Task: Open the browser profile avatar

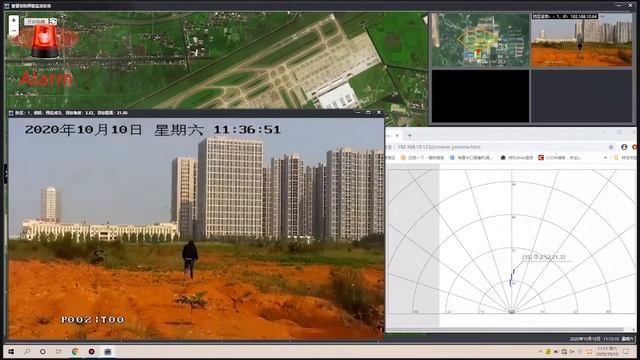Action: click(624, 147)
